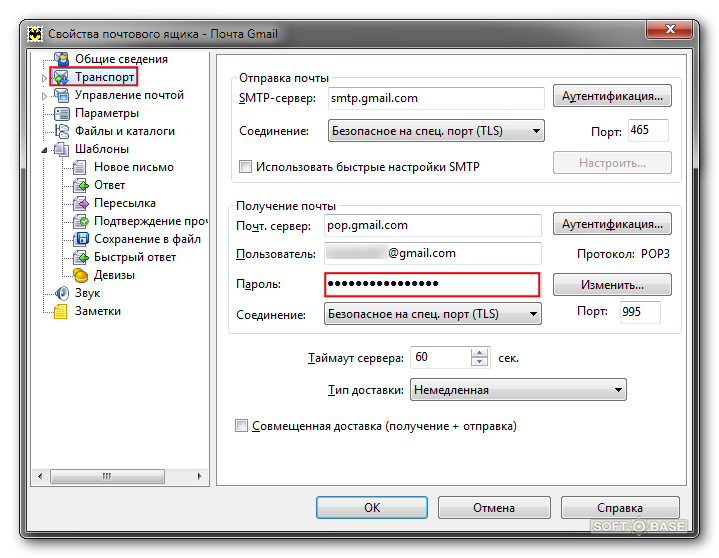Click the Отмена button
The width and height of the screenshot is (719, 558).
click(x=494, y=508)
